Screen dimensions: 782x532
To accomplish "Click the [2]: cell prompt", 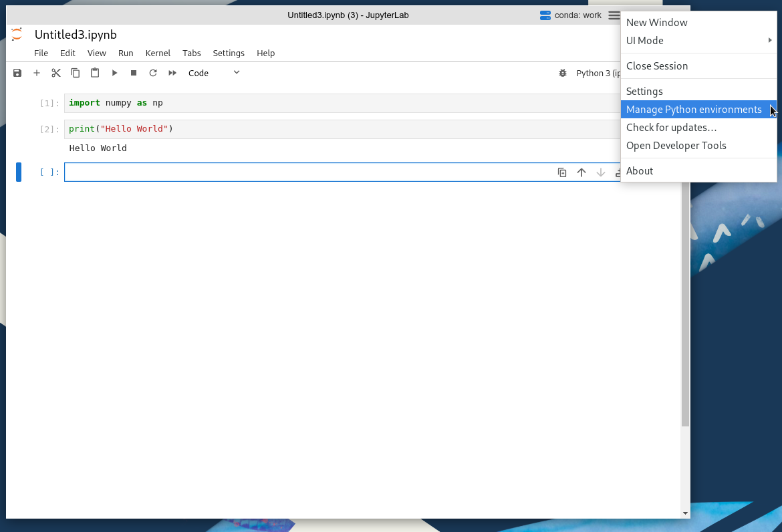I will tap(49, 129).
